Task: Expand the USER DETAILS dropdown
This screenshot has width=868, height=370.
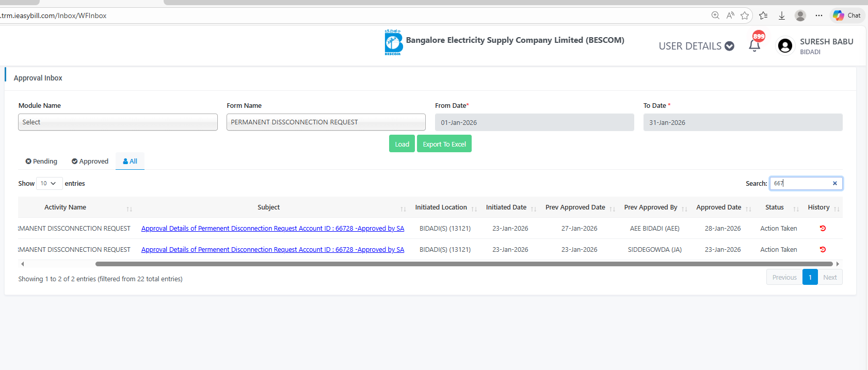Action: click(696, 46)
